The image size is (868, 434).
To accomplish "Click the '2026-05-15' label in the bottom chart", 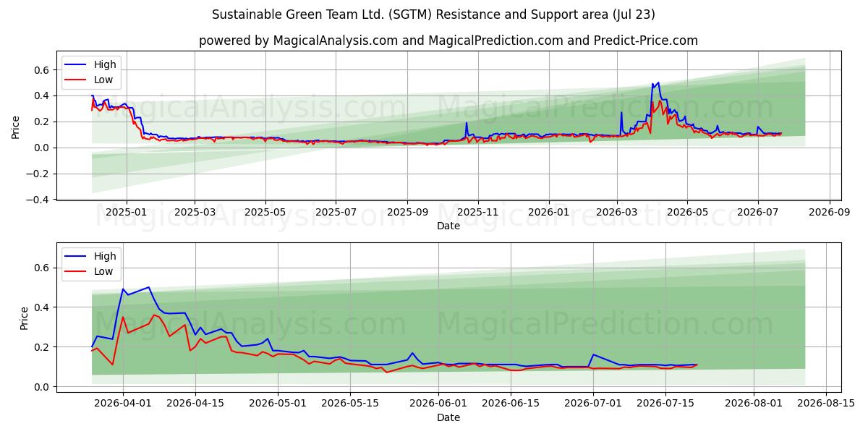I will coord(350,404).
